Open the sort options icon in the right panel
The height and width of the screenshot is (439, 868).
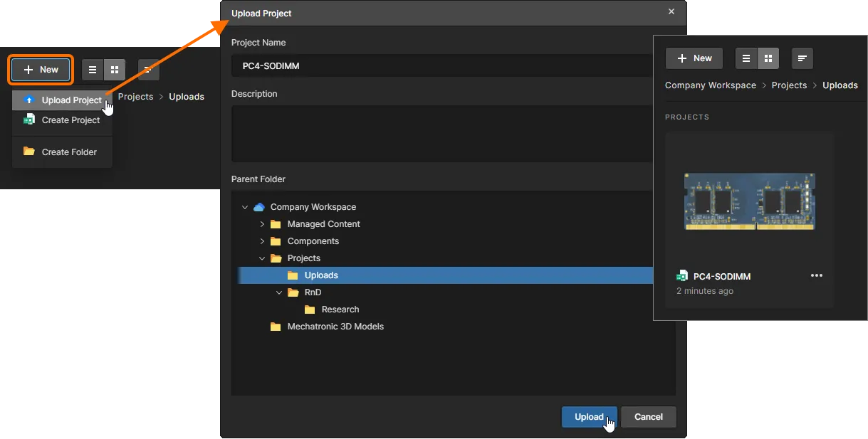coord(802,58)
